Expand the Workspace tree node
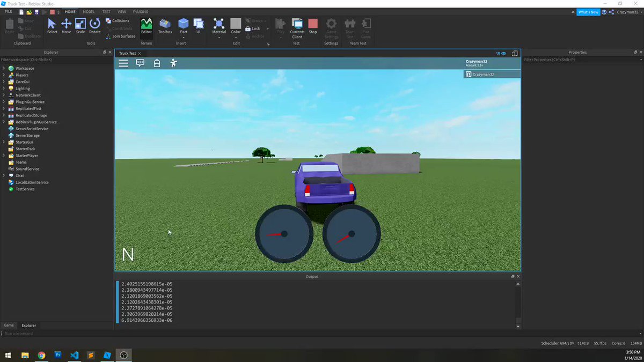The image size is (644, 362). click(4, 69)
